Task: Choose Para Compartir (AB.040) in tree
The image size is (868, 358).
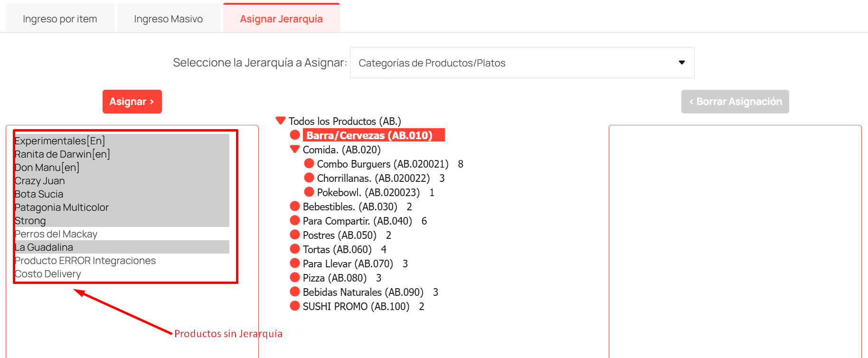Action: tap(357, 221)
